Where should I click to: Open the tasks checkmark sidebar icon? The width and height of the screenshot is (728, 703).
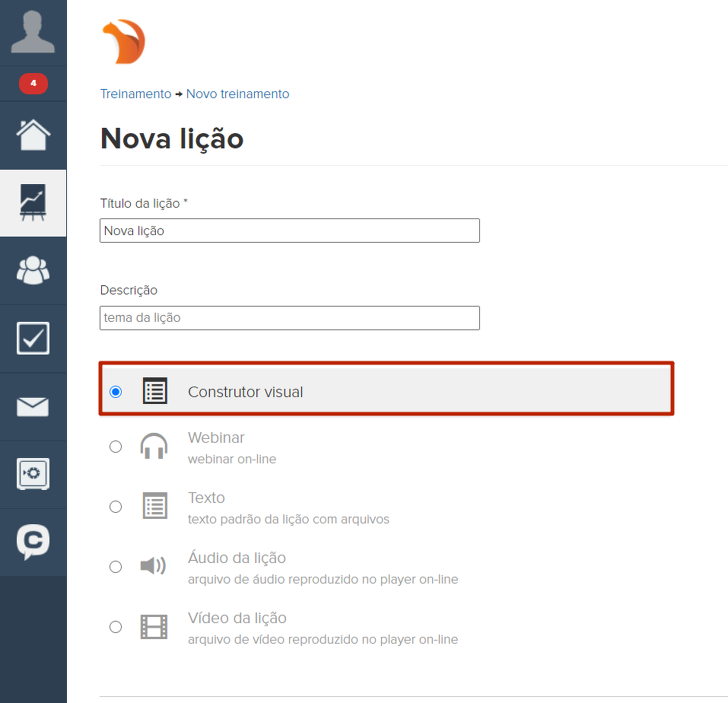point(33,339)
